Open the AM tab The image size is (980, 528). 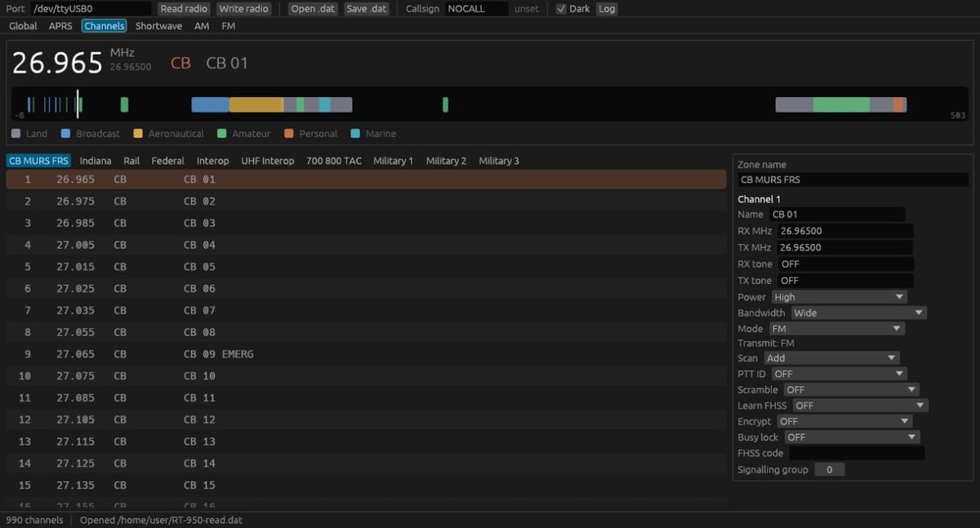coord(201,26)
